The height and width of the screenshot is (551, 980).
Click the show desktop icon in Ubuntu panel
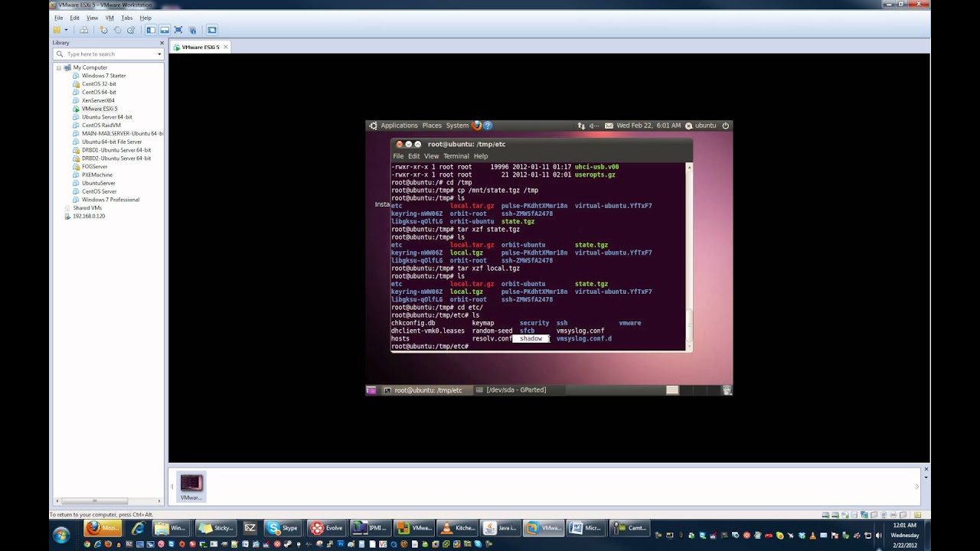coord(371,390)
